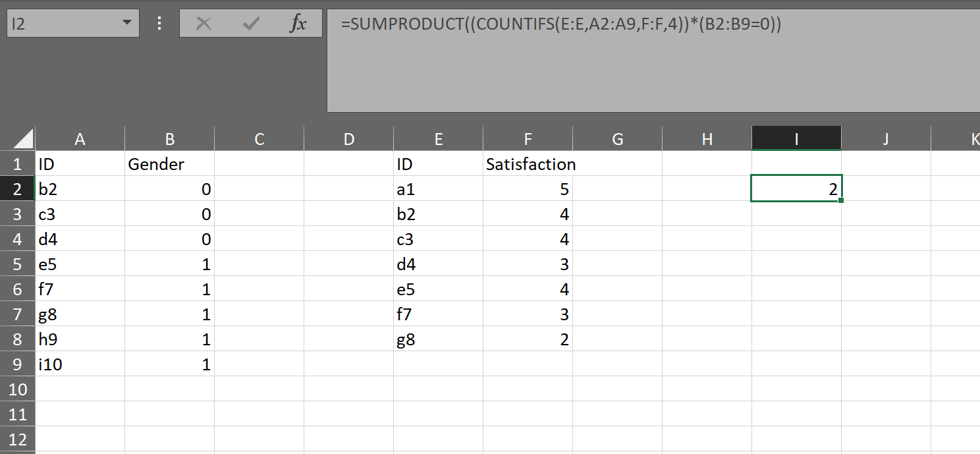
Task: Click the Cancel (X) formula icon
Action: 204,24
